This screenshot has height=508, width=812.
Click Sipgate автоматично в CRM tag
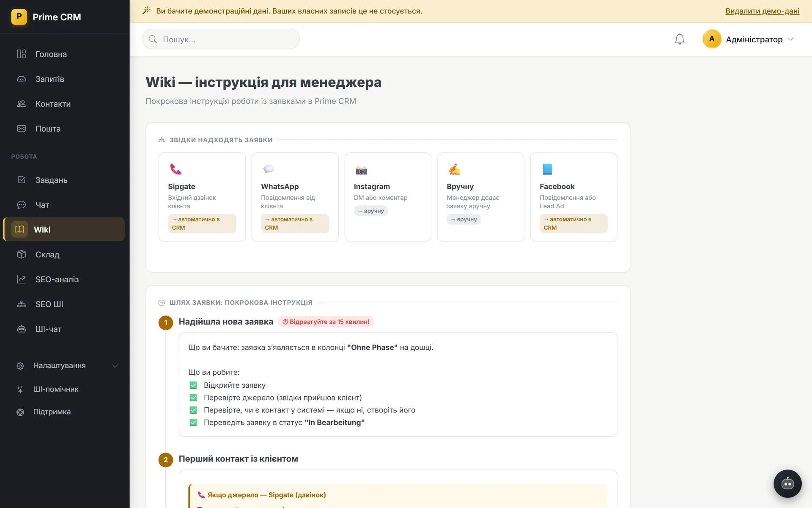(202, 224)
